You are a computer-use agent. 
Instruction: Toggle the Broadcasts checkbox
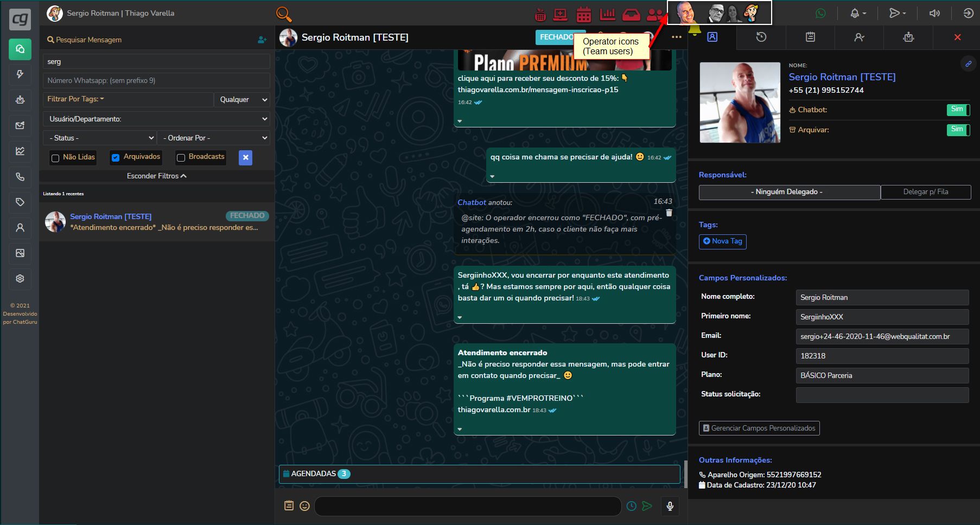tap(181, 158)
